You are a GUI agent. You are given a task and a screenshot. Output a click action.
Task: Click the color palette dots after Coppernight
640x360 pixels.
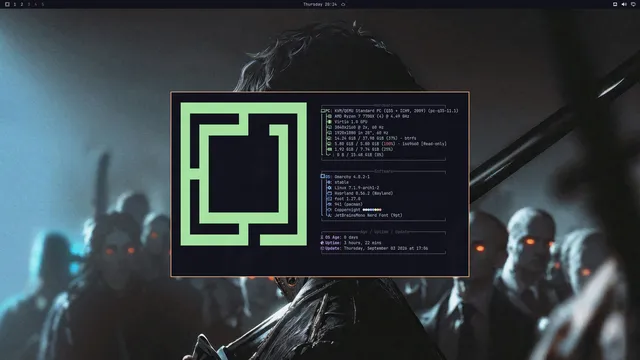point(372,210)
